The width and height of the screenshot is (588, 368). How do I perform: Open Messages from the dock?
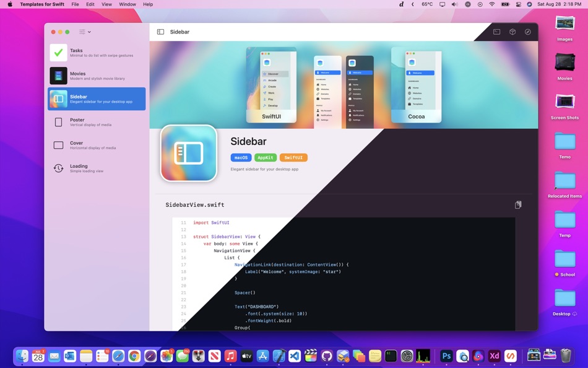click(x=183, y=356)
